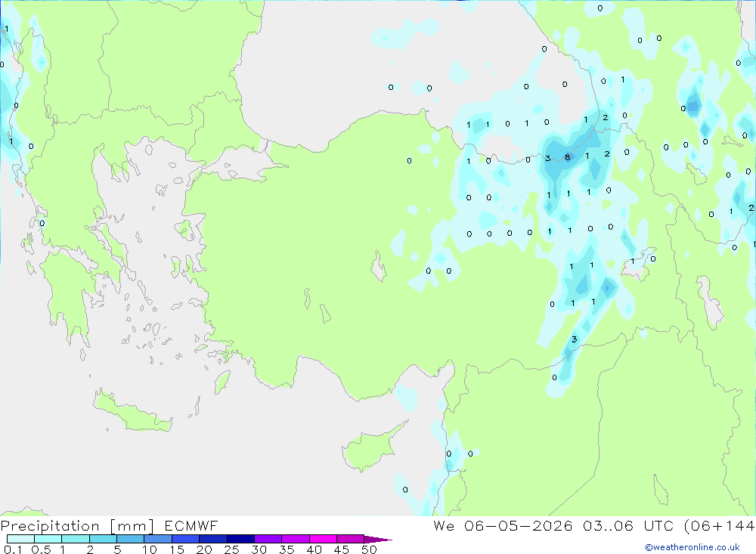Click the 'ECMWF' model label
This screenshot has width=756, height=554.
[191, 525]
